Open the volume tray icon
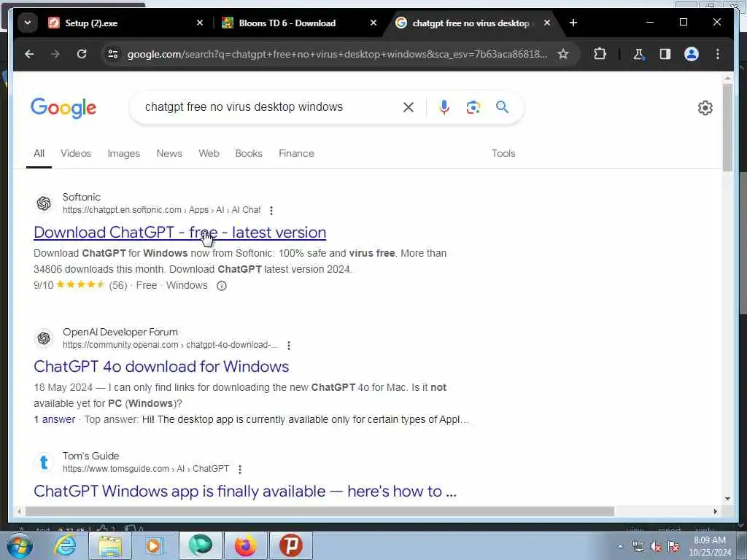The height and width of the screenshot is (560, 747). 656,547
